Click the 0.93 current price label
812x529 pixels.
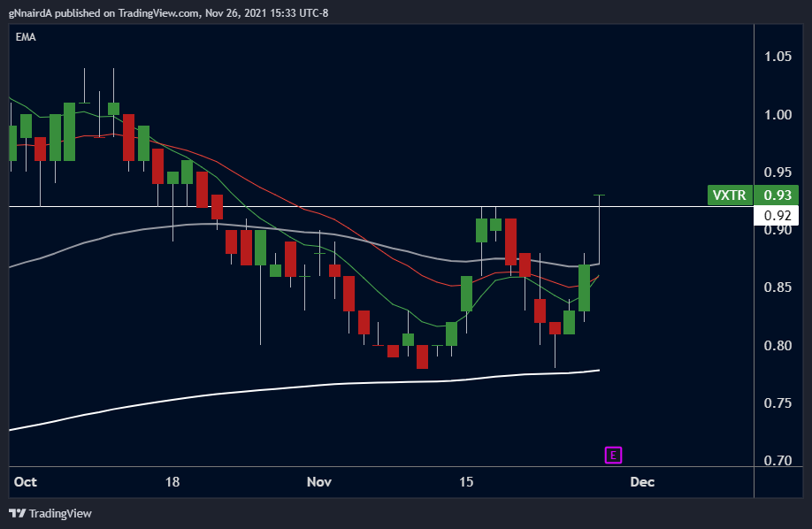777,195
